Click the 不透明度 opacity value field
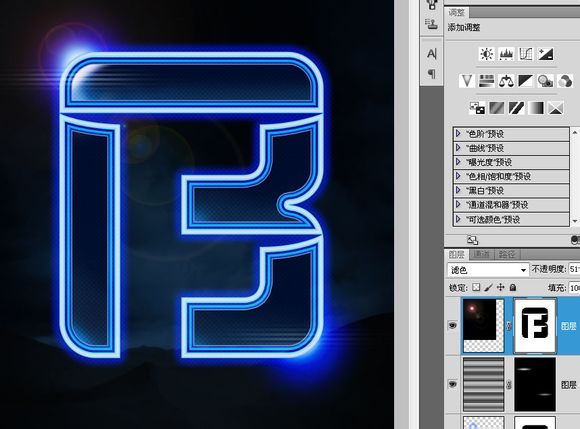 pyautogui.click(x=574, y=269)
